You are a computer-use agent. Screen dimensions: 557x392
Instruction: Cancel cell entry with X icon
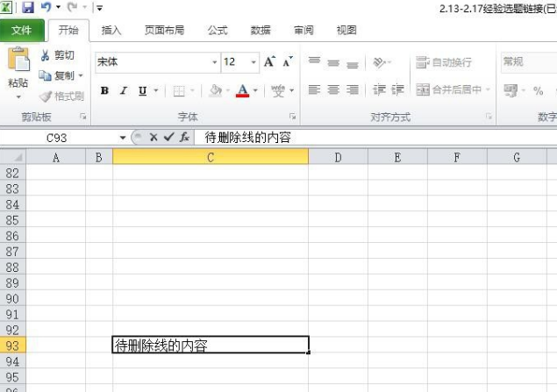[x=154, y=137]
